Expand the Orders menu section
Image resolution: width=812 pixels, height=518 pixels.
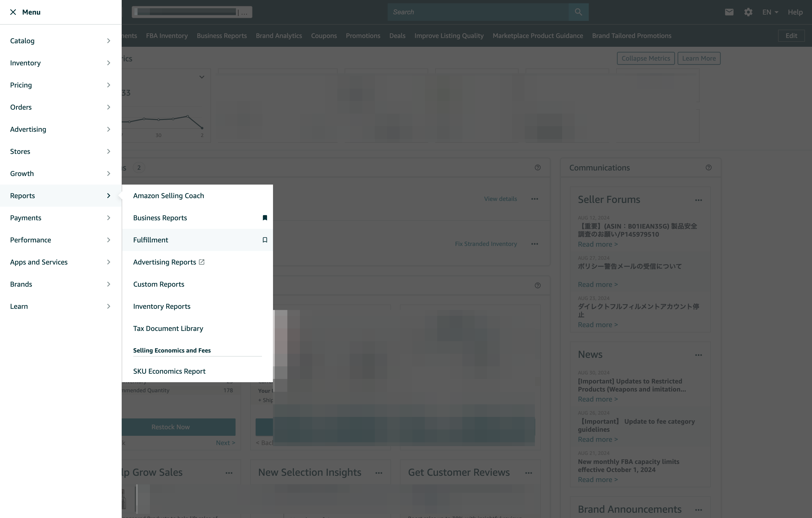click(61, 107)
